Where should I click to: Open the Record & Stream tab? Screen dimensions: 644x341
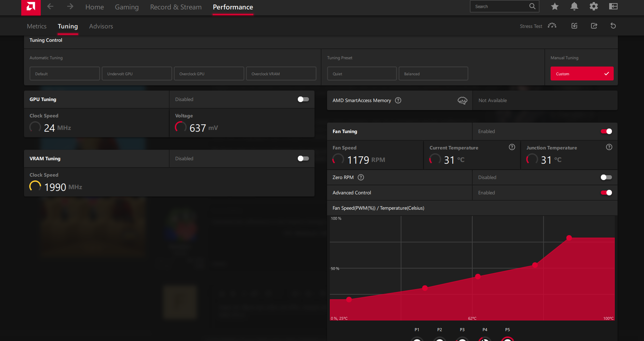click(x=176, y=7)
